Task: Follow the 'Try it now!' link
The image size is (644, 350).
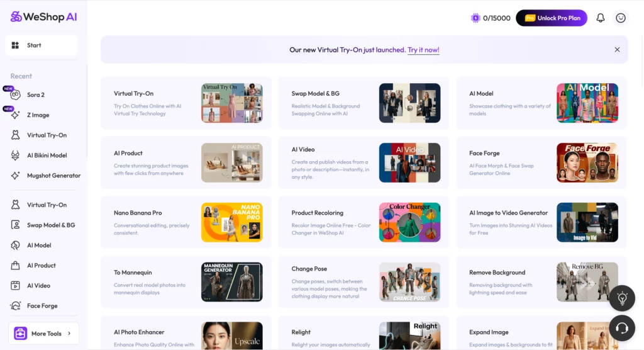Action: pyautogui.click(x=423, y=50)
